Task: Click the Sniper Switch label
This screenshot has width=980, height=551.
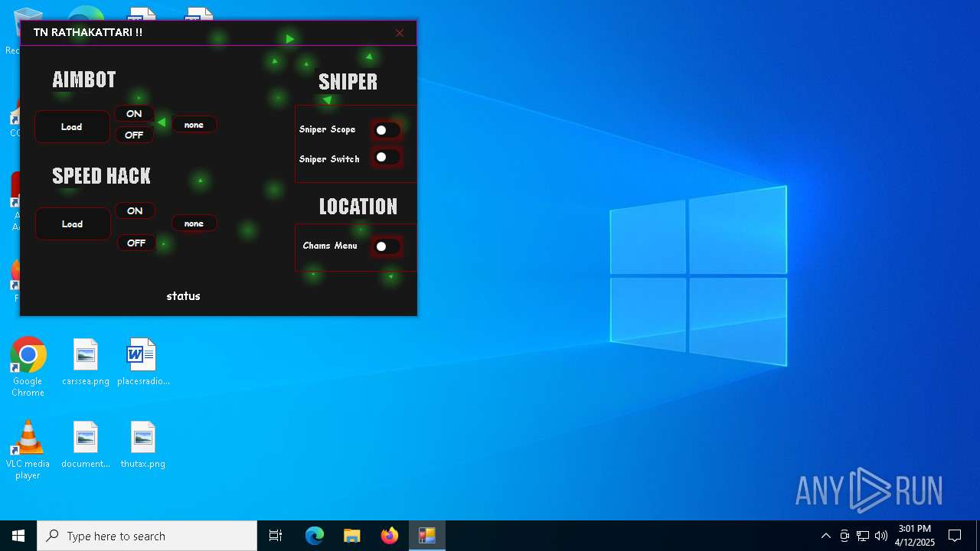Action: (x=329, y=159)
